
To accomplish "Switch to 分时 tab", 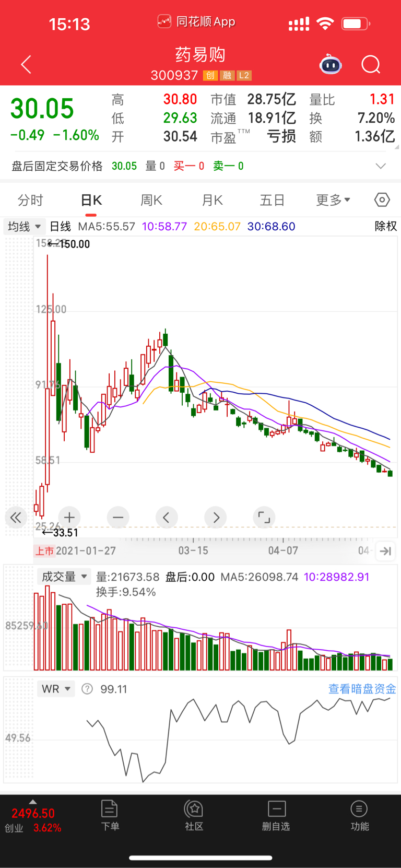I will [30, 200].
